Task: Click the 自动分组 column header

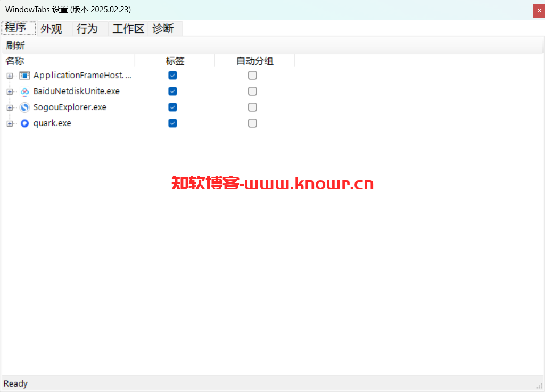Action: coord(255,61)
